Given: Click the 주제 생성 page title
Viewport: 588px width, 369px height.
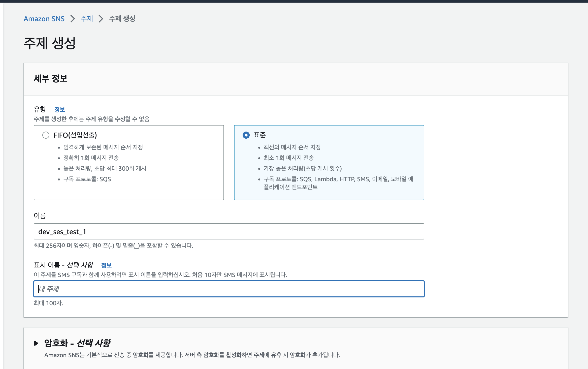Looking at the screenshot, I should (50, 43).
